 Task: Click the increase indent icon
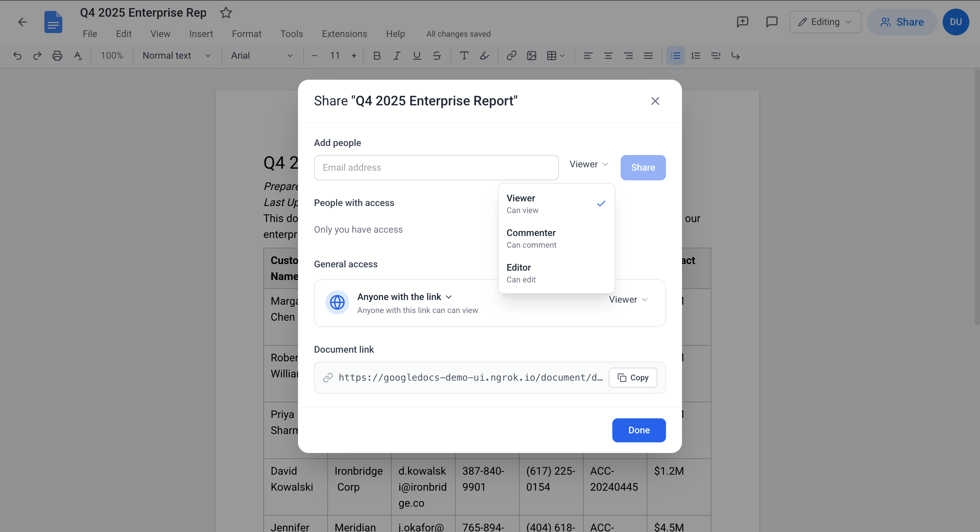pos(735,56)
